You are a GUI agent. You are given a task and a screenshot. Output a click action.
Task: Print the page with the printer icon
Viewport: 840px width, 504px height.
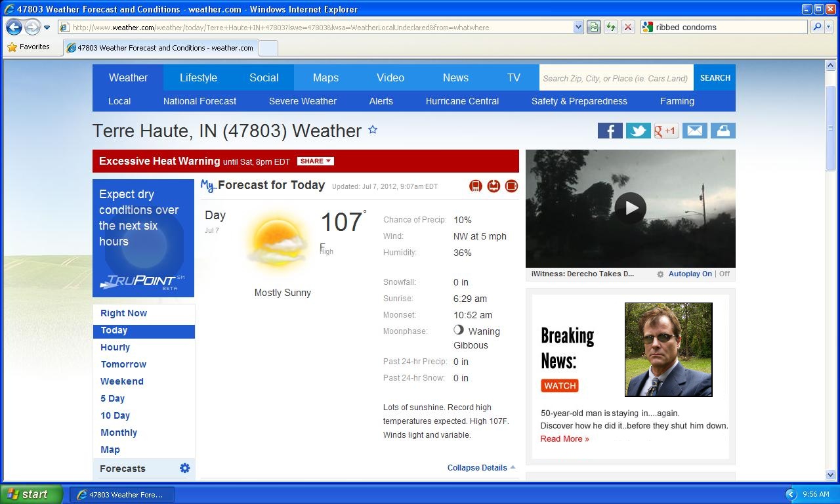[x=723, y=131]
